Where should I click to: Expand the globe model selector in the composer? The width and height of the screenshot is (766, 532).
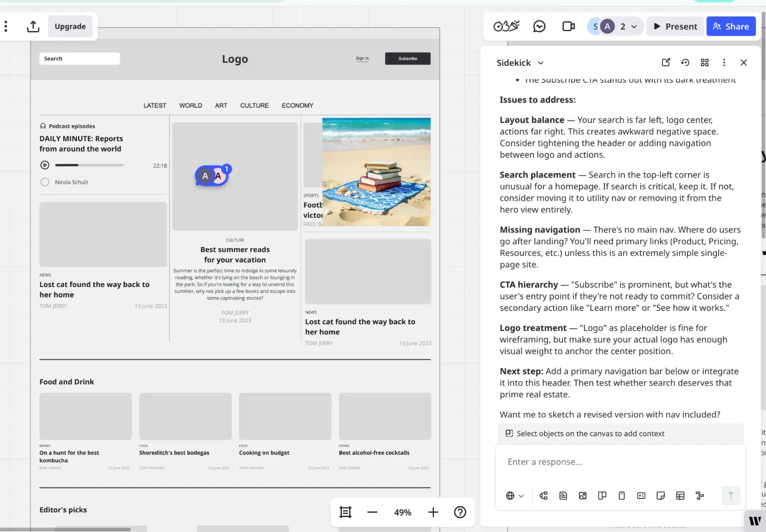tap(515, 496)
